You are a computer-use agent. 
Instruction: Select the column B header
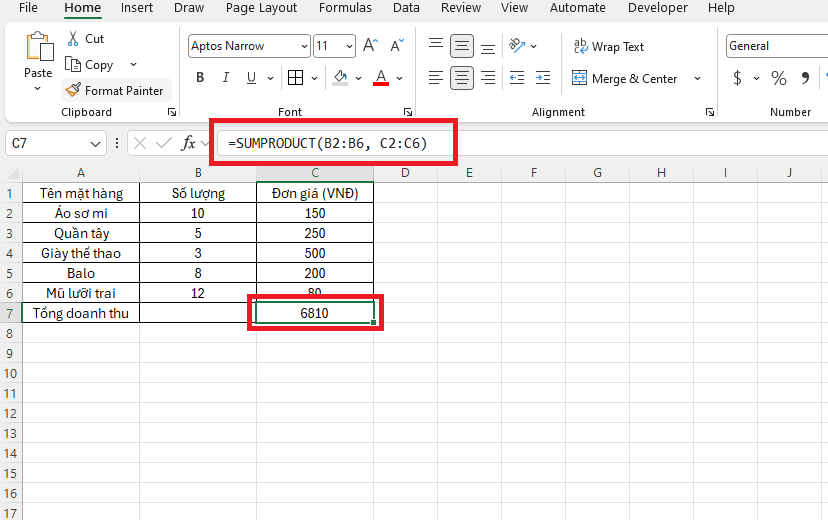point(198,173)
